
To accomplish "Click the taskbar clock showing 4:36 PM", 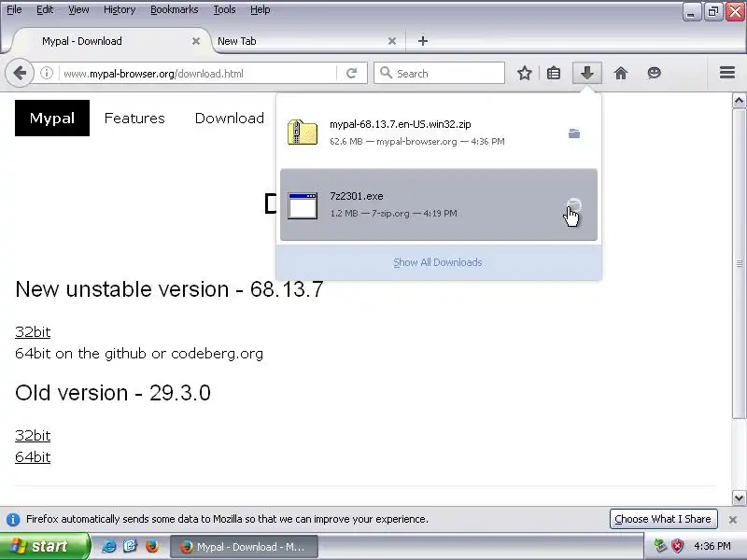I will pos(712,546).
